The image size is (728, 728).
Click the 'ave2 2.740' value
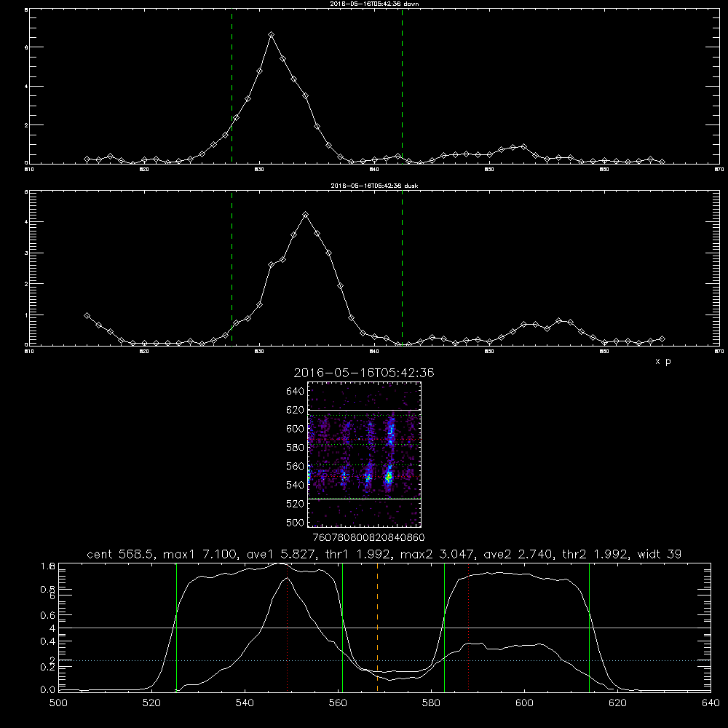tap(518, 554)
